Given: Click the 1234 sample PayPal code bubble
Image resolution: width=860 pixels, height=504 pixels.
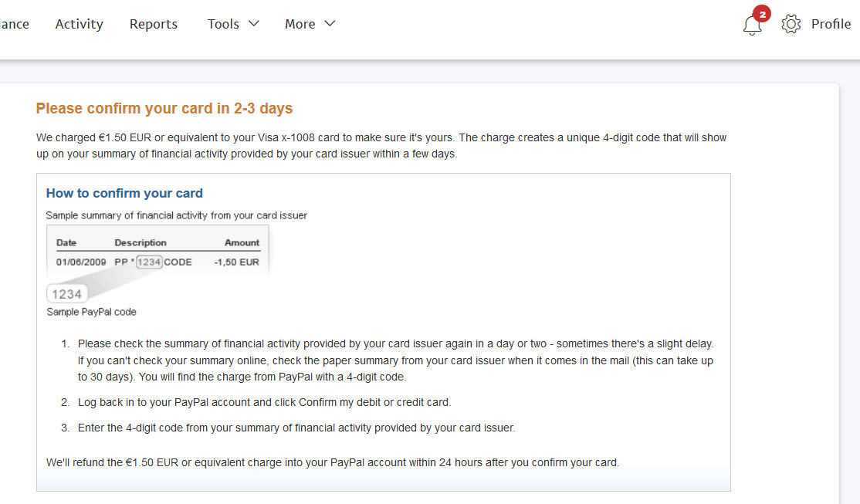Looking at the screenshot, I should click(67, 294).
